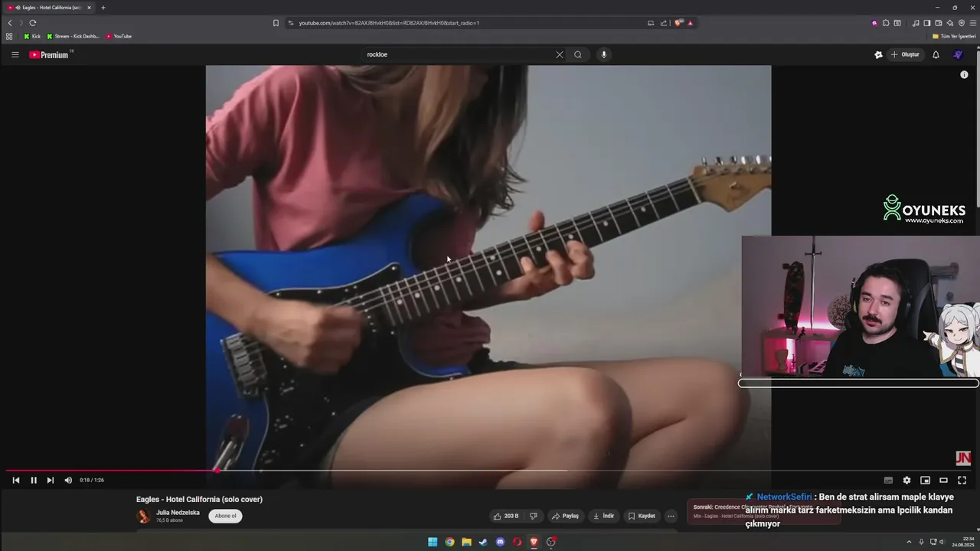This screenshot has height=551, width=980.
Task: Show hidden system tray icons
Action: 909,542
